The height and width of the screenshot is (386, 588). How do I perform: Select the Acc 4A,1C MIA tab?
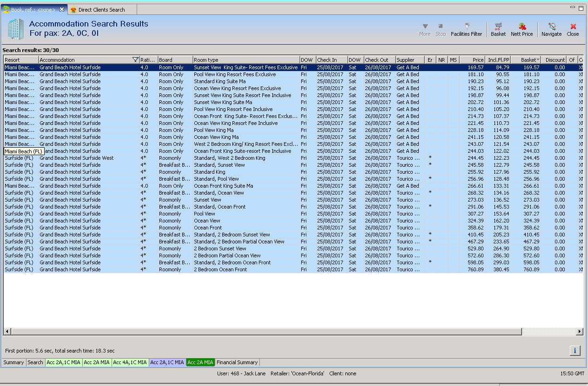(x=130, y=362)
